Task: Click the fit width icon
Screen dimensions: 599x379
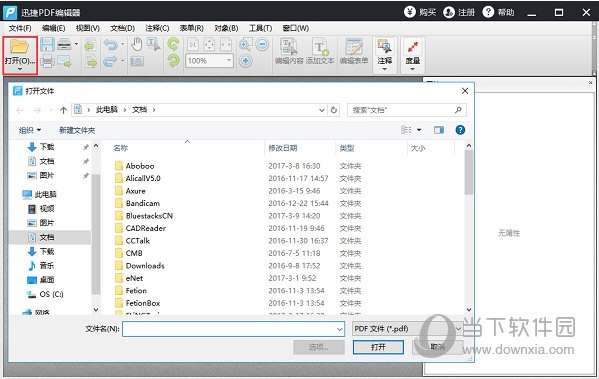Action: [x=226, y=45]
